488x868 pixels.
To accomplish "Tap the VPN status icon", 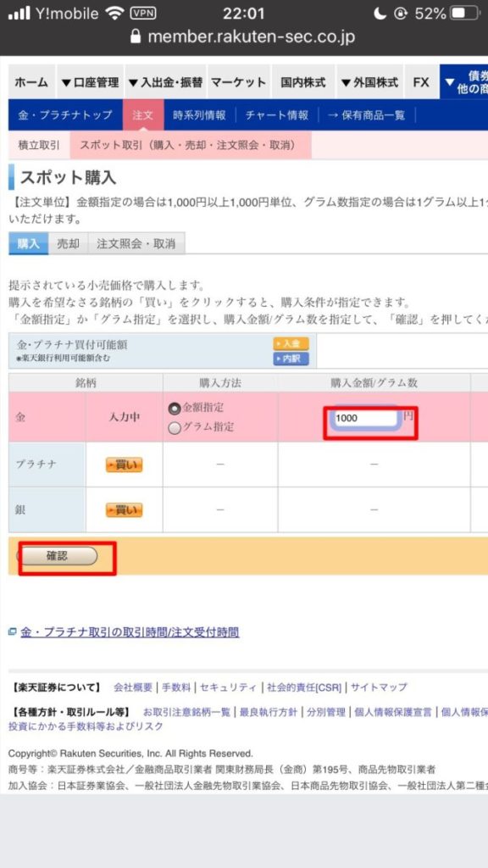I will pyautogui.click(x=142, y=14).
